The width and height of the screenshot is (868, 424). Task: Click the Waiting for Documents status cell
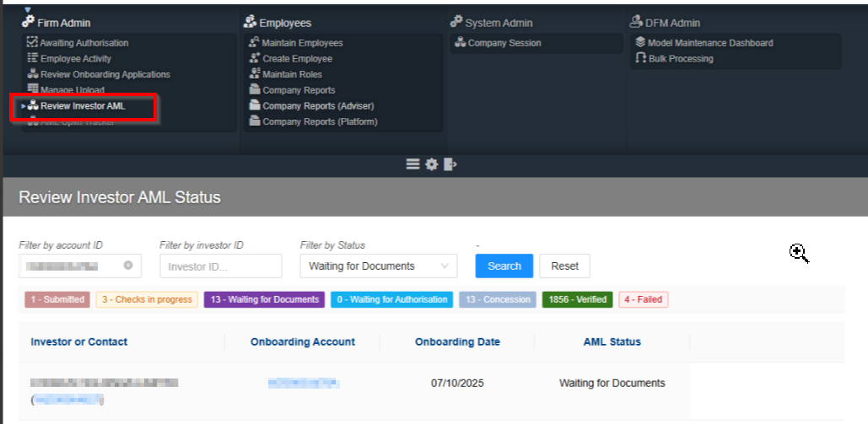[x=612, y=383]
